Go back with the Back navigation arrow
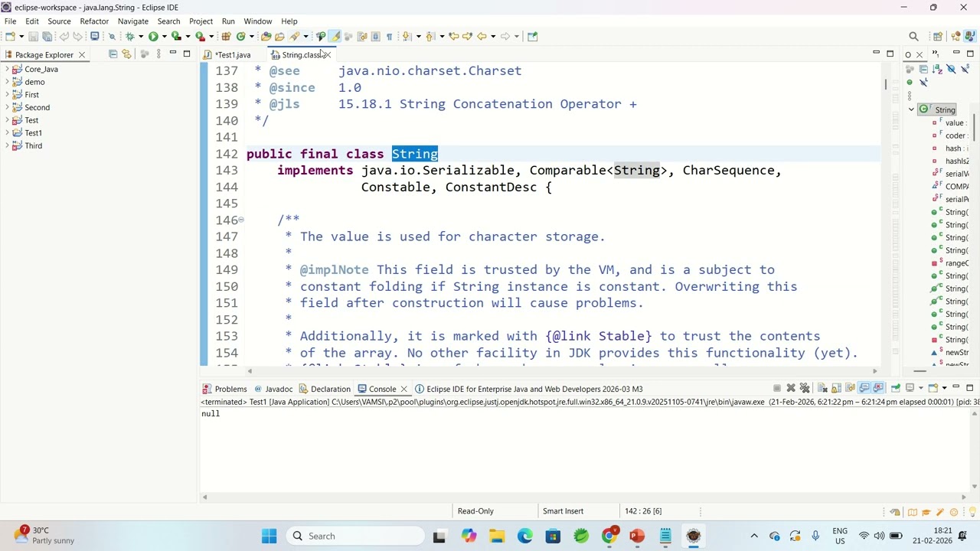This screenshot has width=980, height=551. point(482,36)
